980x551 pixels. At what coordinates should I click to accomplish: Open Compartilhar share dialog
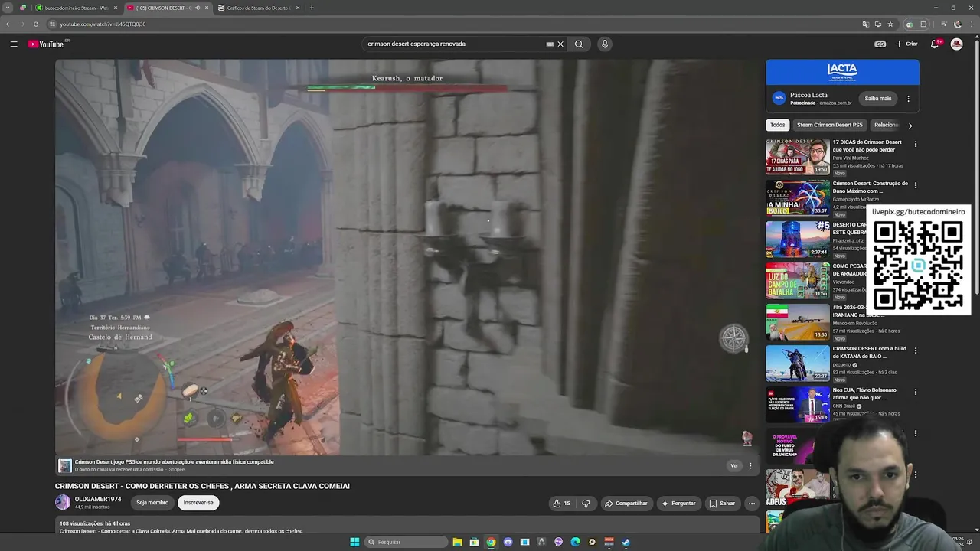[626, 504]
